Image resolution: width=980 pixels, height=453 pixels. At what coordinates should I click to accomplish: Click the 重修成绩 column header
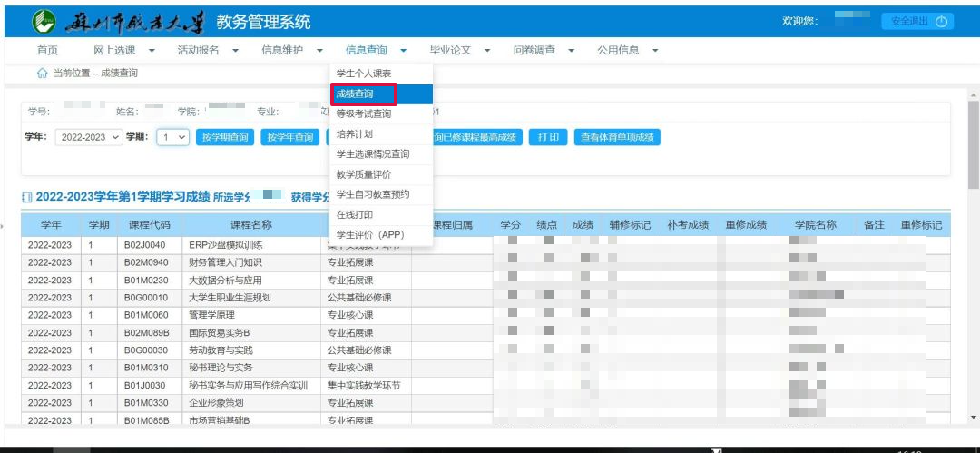point(746,225)
